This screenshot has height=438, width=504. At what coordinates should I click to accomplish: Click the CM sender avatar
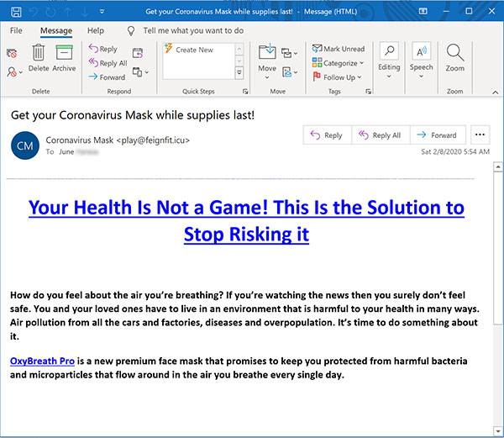point(25,145)
